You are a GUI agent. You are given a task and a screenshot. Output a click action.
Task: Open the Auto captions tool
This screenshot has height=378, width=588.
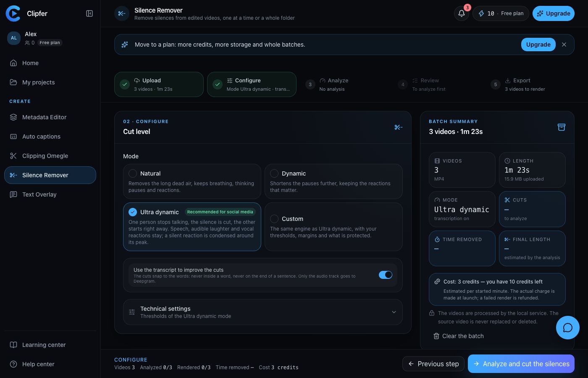point(50,136)
